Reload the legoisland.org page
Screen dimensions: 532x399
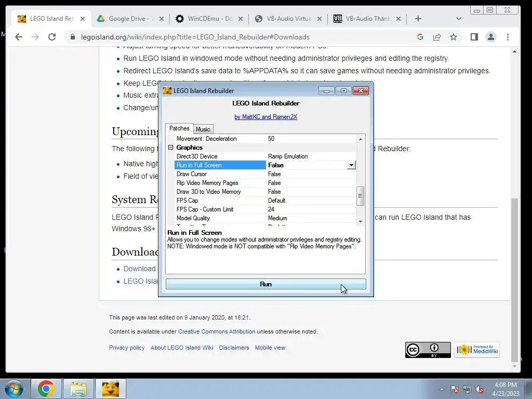52,37
